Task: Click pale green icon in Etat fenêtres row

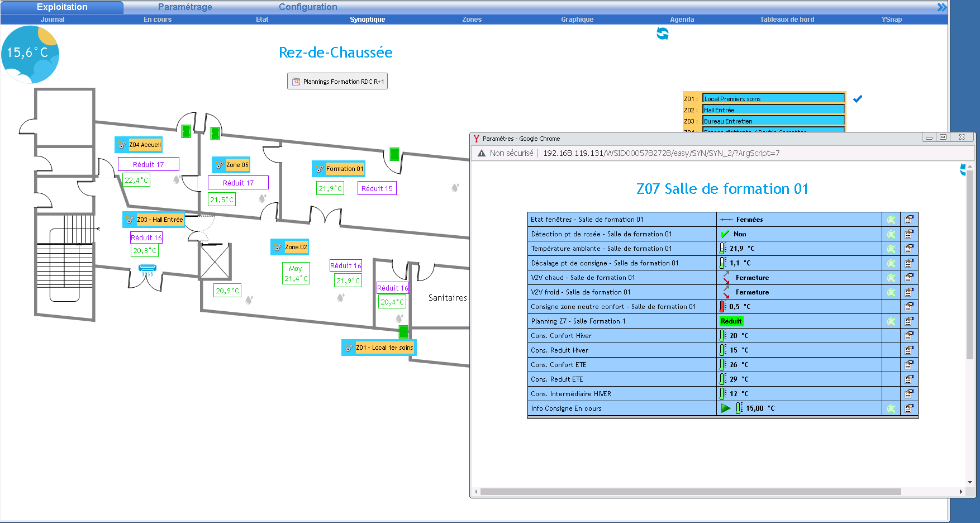Action: tap(891, 220)
